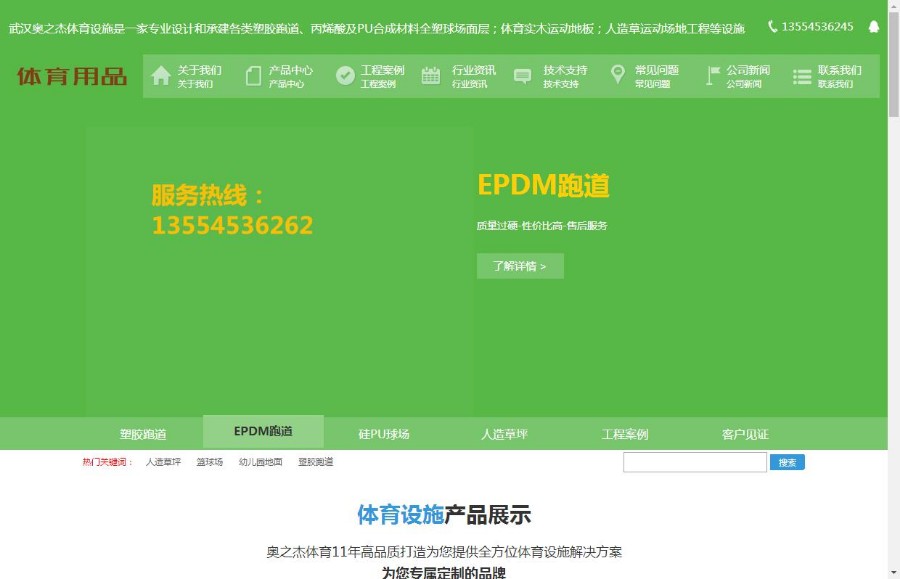
Task: Open the 常见问题 menu item
Action: [x=657, y=76]
